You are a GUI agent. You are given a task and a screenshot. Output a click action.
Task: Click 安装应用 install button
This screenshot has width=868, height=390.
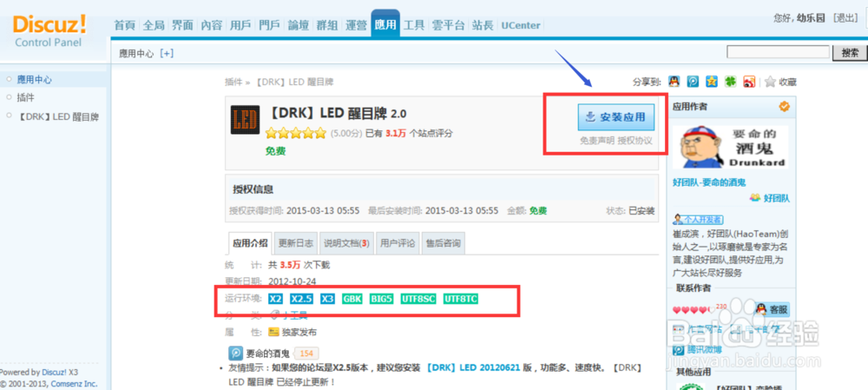tap(615, 117)
